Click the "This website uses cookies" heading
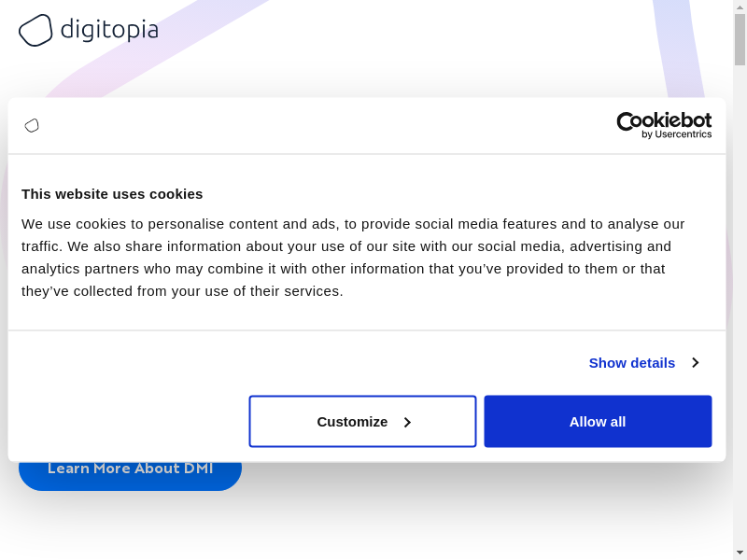The width and height of the screenshot is (747, 560). coord(112,194)
